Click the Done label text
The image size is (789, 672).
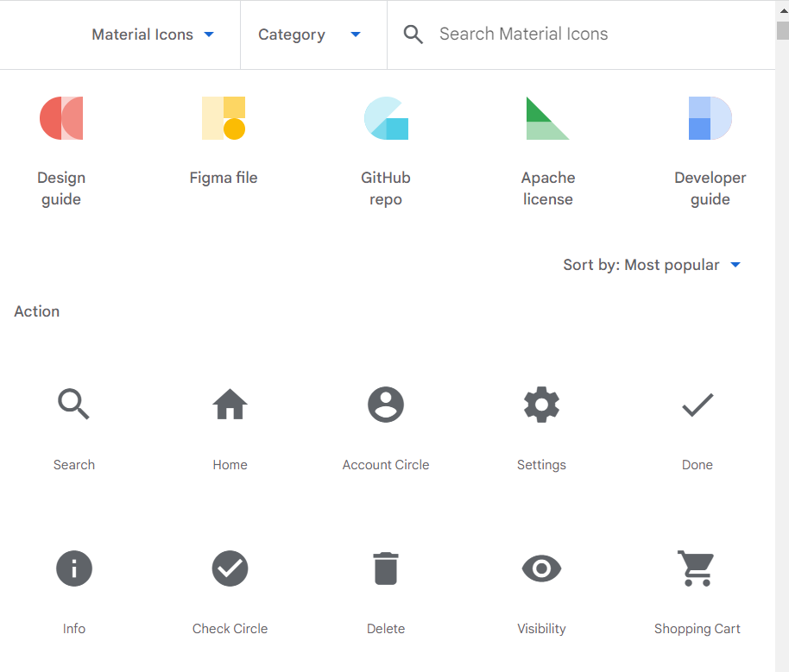pos(697,465)
